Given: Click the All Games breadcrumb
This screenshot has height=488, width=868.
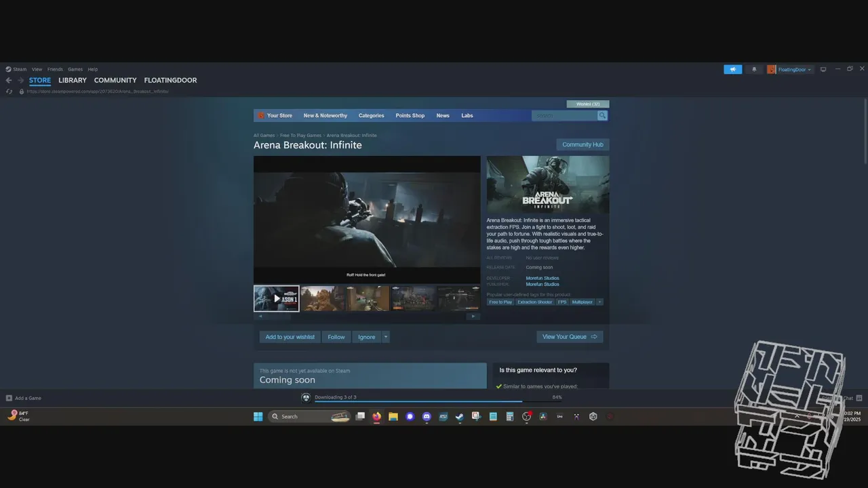Looking at the screenshot, I should coord(264,136).
